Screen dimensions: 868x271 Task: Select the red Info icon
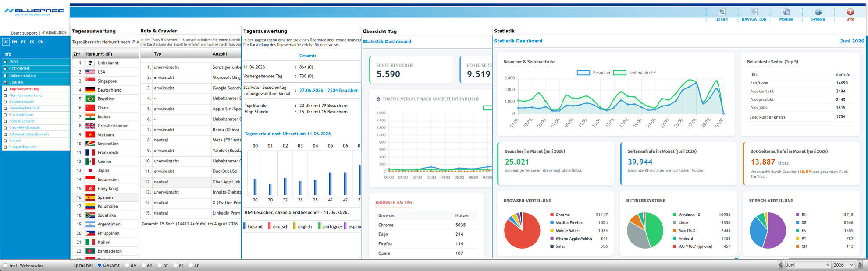pos(850,12)
